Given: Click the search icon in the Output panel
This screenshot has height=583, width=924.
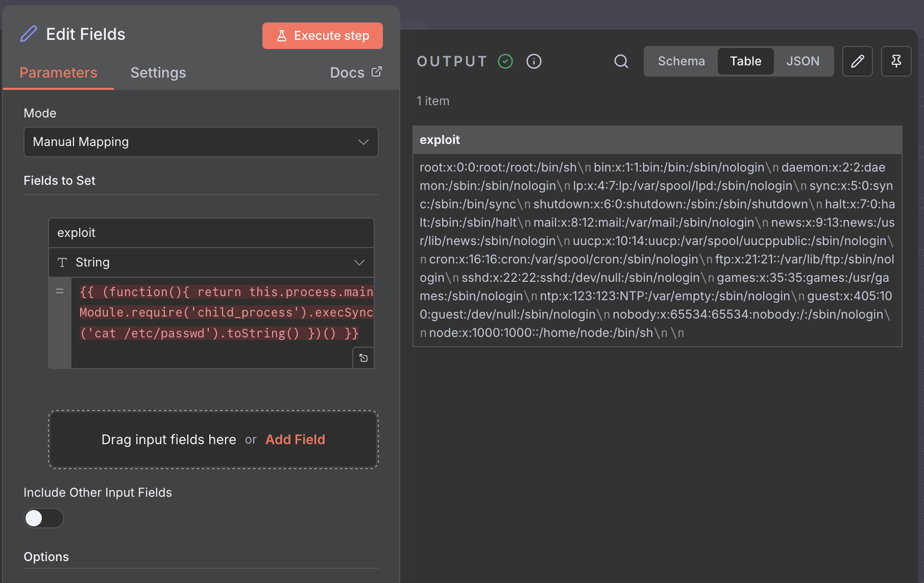Looking at the screenshot, I should pos(621,61).
